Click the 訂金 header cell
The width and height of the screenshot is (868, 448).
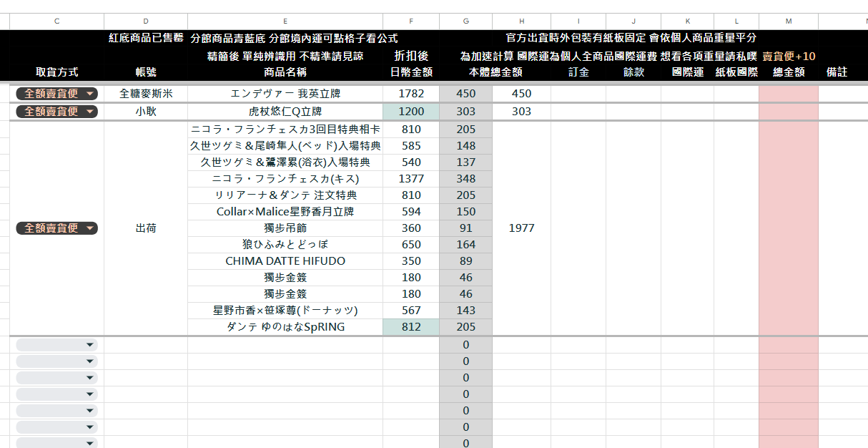tap(578, 72)
